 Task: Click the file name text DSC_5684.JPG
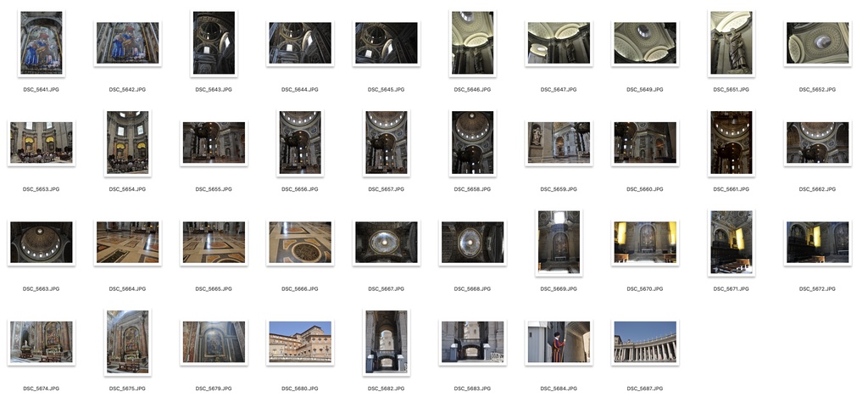tap(559, 389)
